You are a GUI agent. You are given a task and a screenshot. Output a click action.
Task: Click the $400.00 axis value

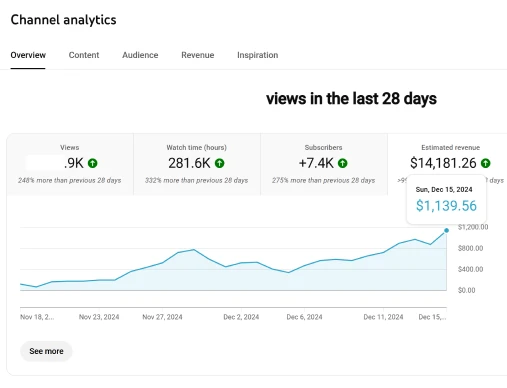pos(470,269)
